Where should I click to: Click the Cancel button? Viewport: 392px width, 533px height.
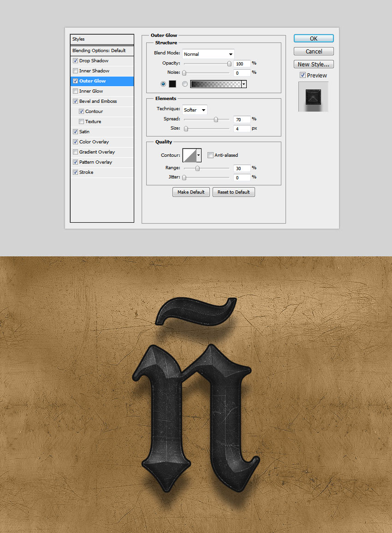click(314, 51)
